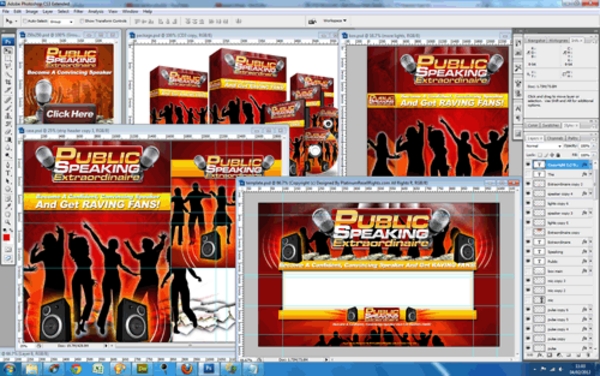600x376 pixels.
Task: Open the Move tool preset picker arrow
Action: coord(15,21)
